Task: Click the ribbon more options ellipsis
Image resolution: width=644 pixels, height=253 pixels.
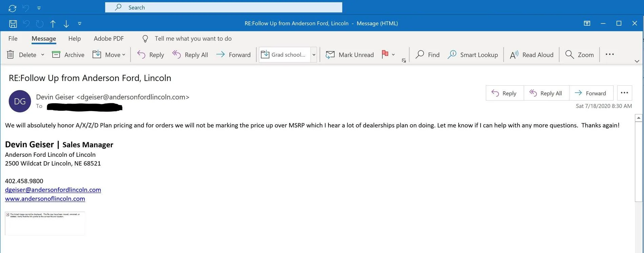Action: click(x=610, y=54)
